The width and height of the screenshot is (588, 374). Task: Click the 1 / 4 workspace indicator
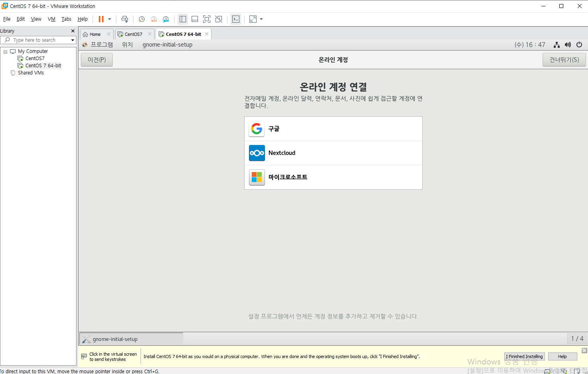pyautogui.click(x=577, y=339)
